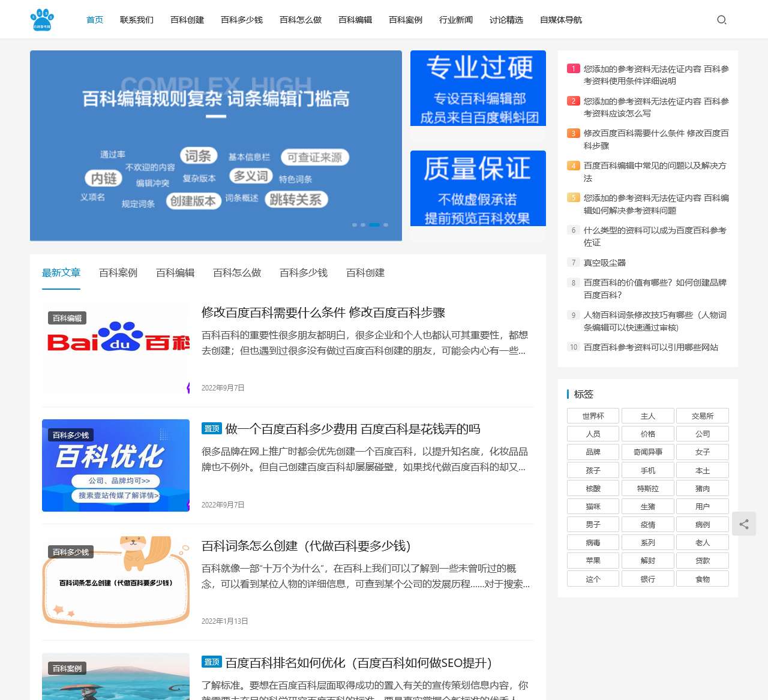Open 百科编辑 in top navigation
The height and width of the screenshot is (700, 768).
[x=355, y=20]
